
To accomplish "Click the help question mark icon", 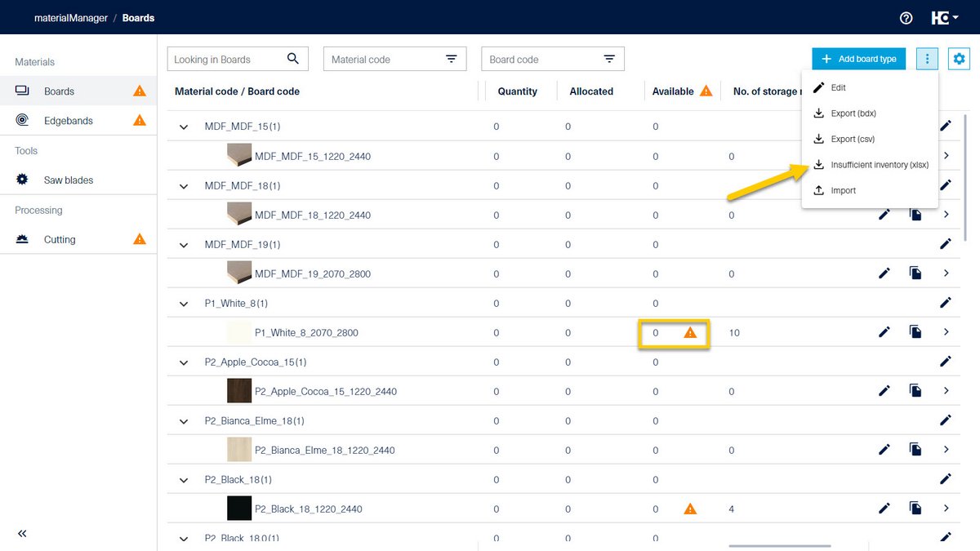I will (906, 18).
